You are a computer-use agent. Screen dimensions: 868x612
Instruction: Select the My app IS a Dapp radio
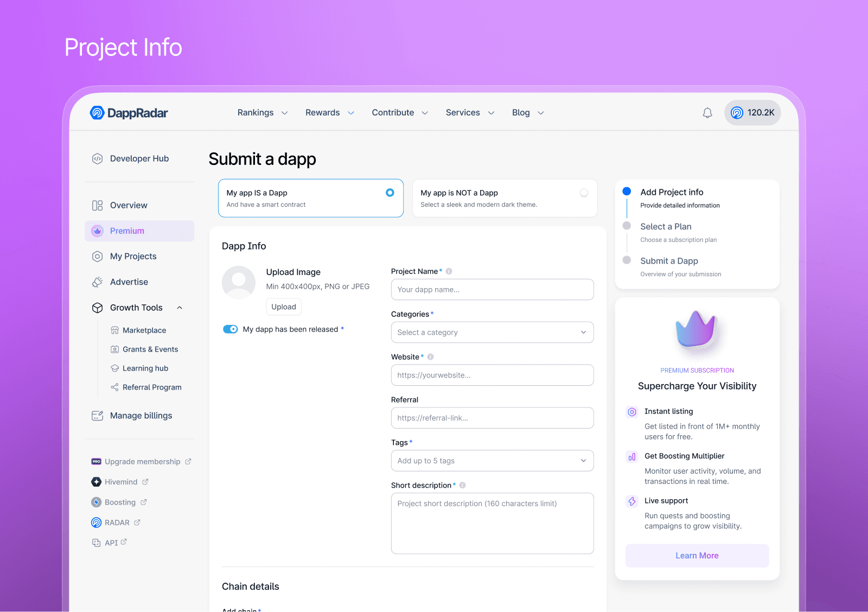click(x=390, y=193)
